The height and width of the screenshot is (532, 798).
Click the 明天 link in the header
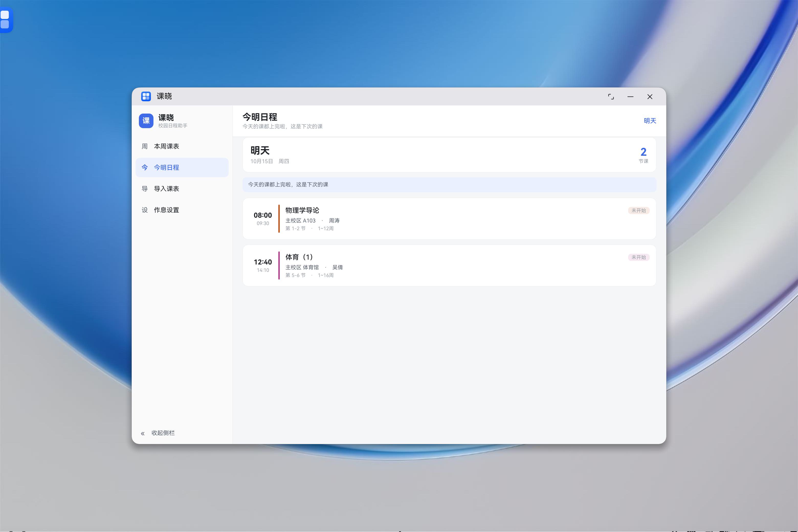[650, 121]
